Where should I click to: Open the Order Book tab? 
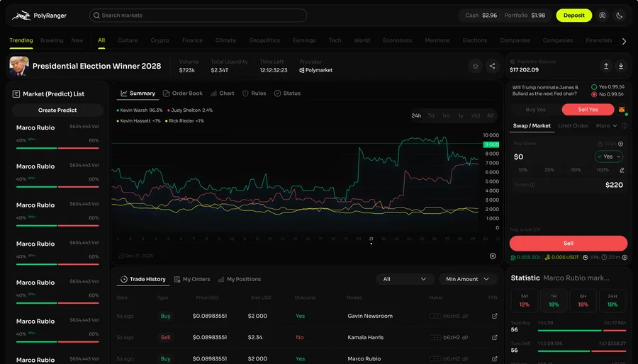[183, 93]
